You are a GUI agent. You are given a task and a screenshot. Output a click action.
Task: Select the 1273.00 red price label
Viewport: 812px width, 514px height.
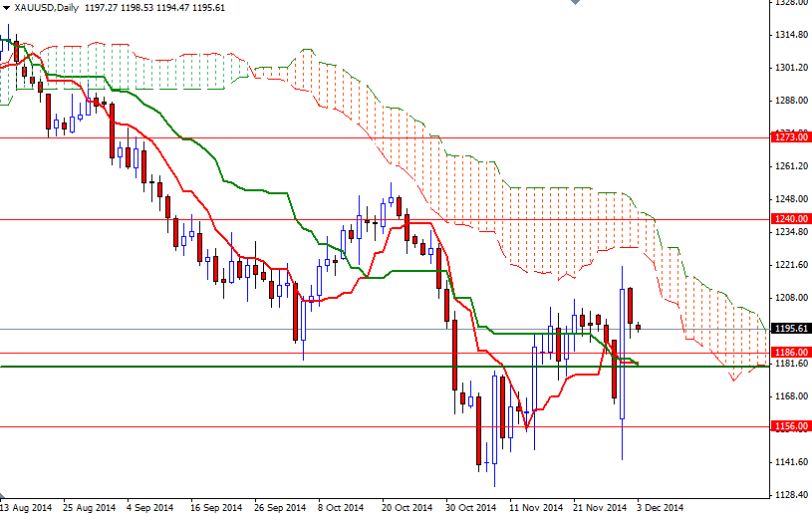pyautogui.click(x=790, y=137)
